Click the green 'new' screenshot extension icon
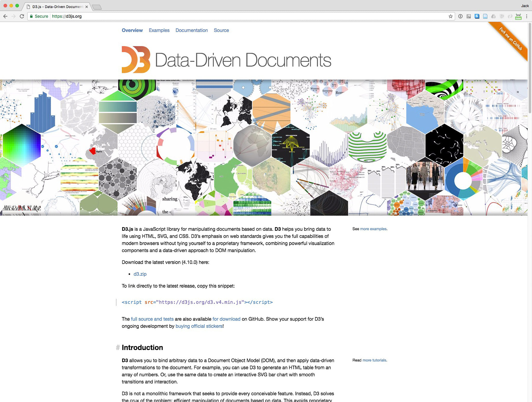The image size is (532, 402). [x=518, y=17]
